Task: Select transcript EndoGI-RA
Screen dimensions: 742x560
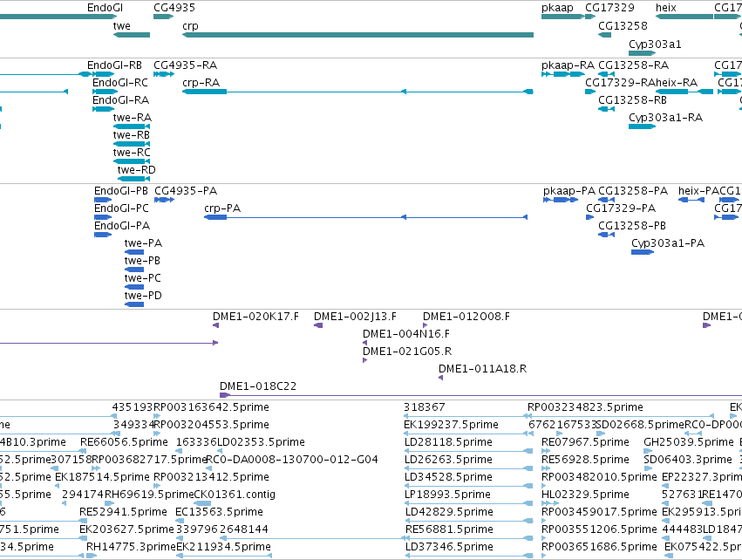Action: (x=120, y=100)
